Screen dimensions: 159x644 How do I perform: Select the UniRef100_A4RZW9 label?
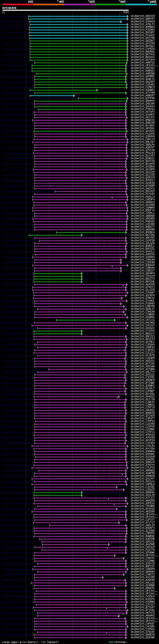click(143, 73)
